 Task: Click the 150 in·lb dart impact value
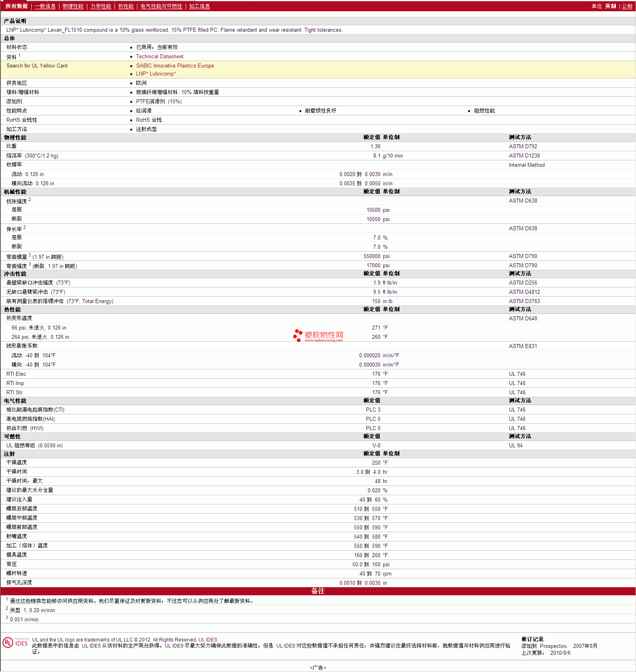pyautogui.click(x=382, y=301)
